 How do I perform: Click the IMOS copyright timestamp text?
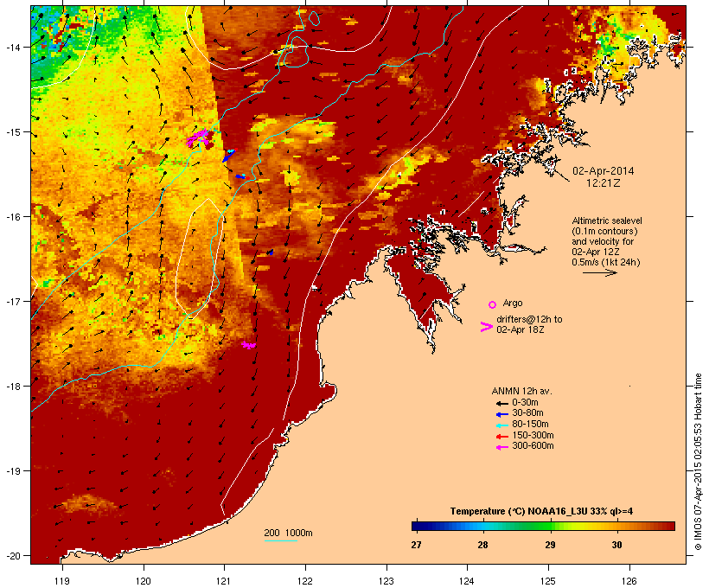698,462
